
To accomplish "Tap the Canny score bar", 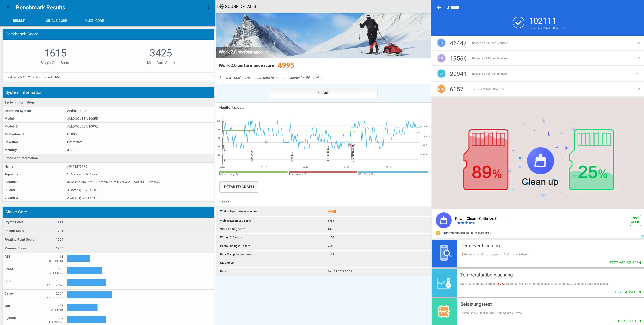I will point(90,295).
